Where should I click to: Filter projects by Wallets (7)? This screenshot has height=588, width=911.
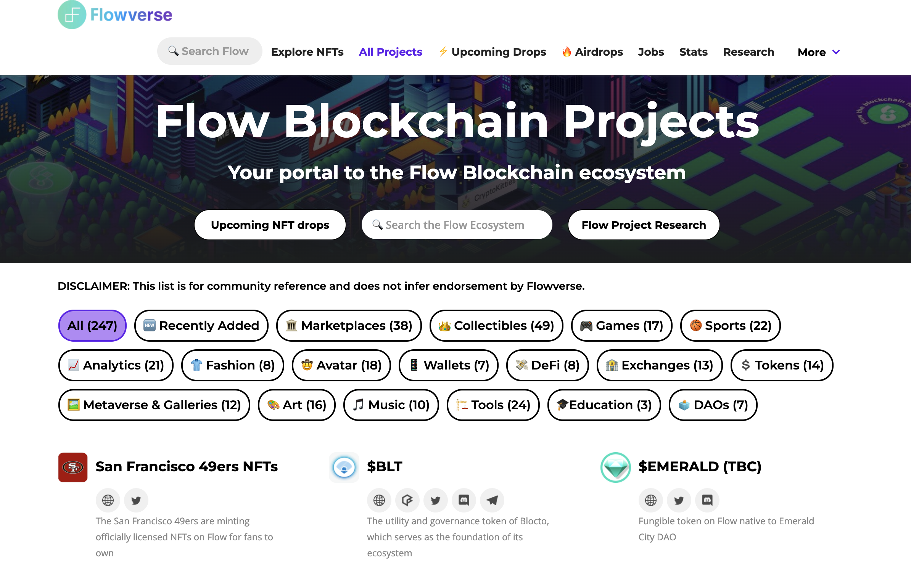click(x=448, y=365)
